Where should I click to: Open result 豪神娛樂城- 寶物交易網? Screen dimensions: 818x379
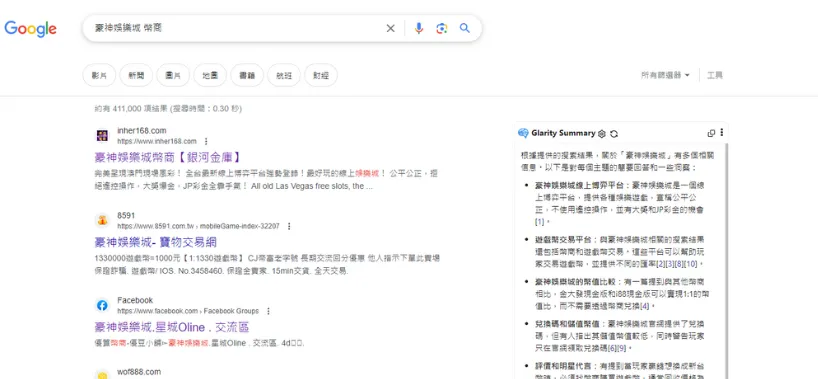(x=155, y=242)
